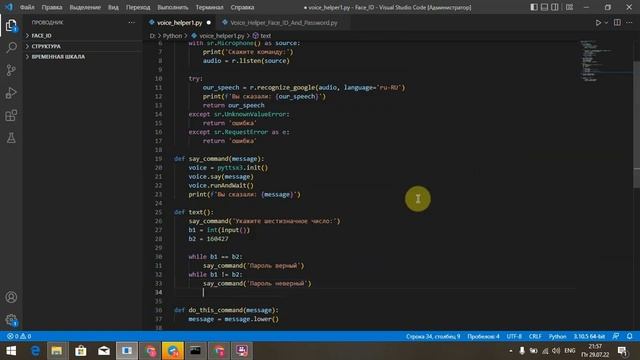Click the def say_command(message): line

[219, 159]
